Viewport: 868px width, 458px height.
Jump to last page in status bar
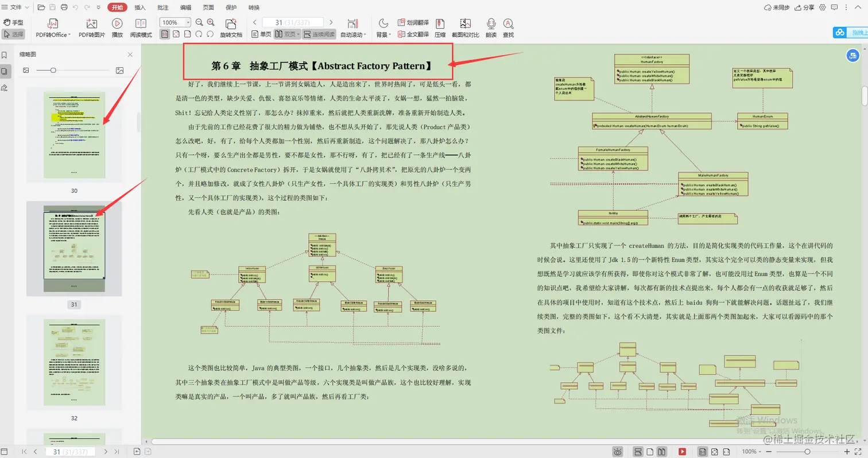coord(117,452)
